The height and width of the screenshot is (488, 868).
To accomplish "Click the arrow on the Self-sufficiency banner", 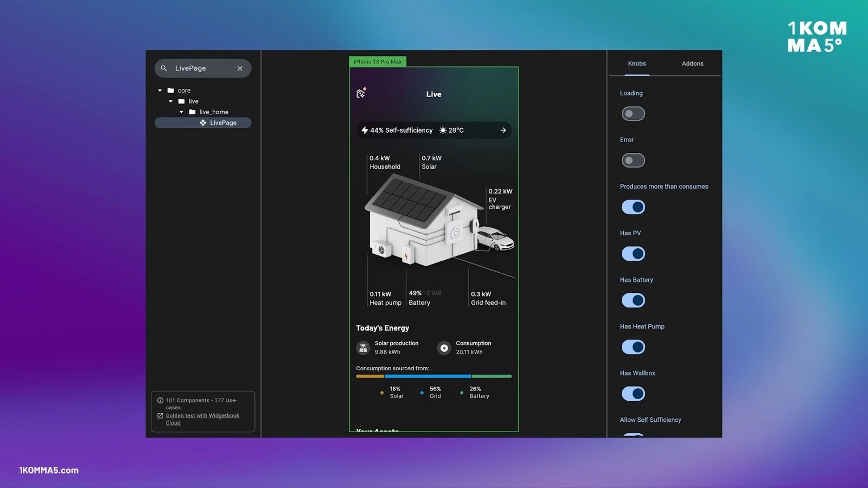I will (503, 130).
